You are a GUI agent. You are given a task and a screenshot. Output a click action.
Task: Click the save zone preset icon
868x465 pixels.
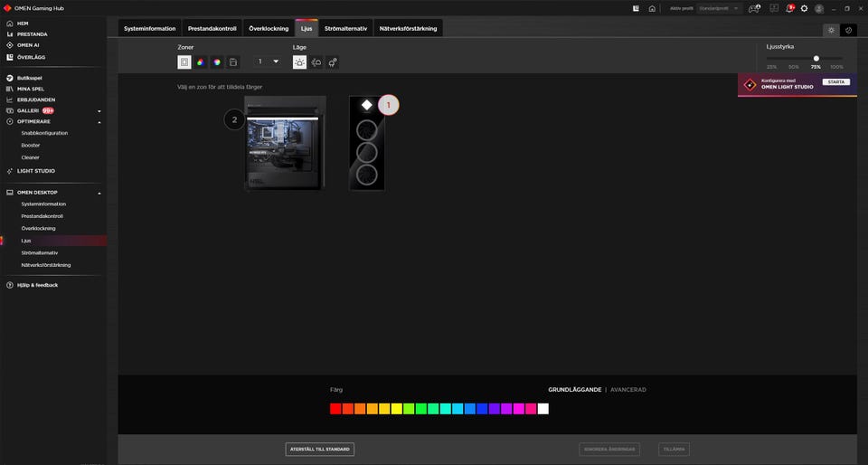(x=232, y=62)
